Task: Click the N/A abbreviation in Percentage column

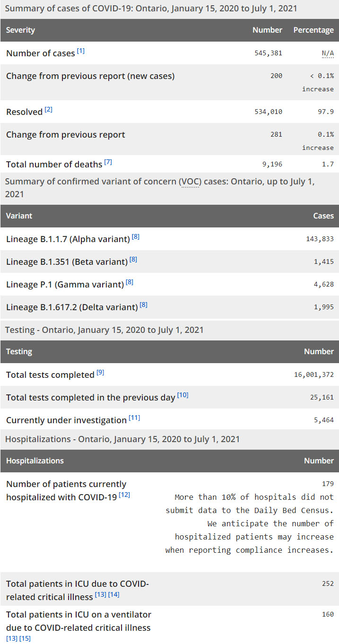Action: pyautogui.click(x=328, y=53)
